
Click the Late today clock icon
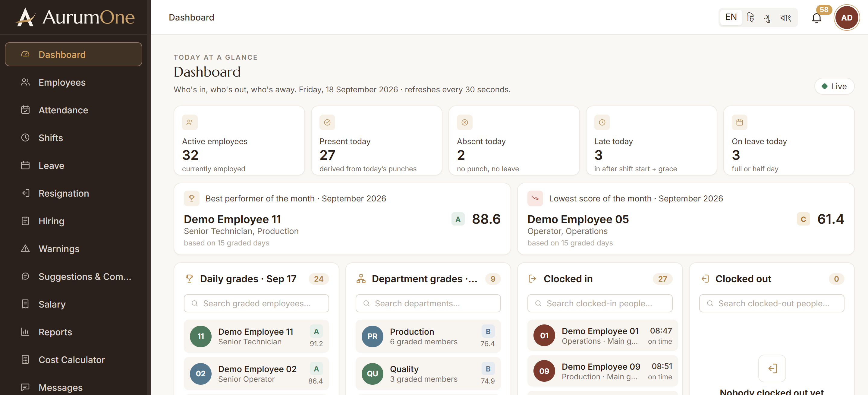tap(602, 122)
